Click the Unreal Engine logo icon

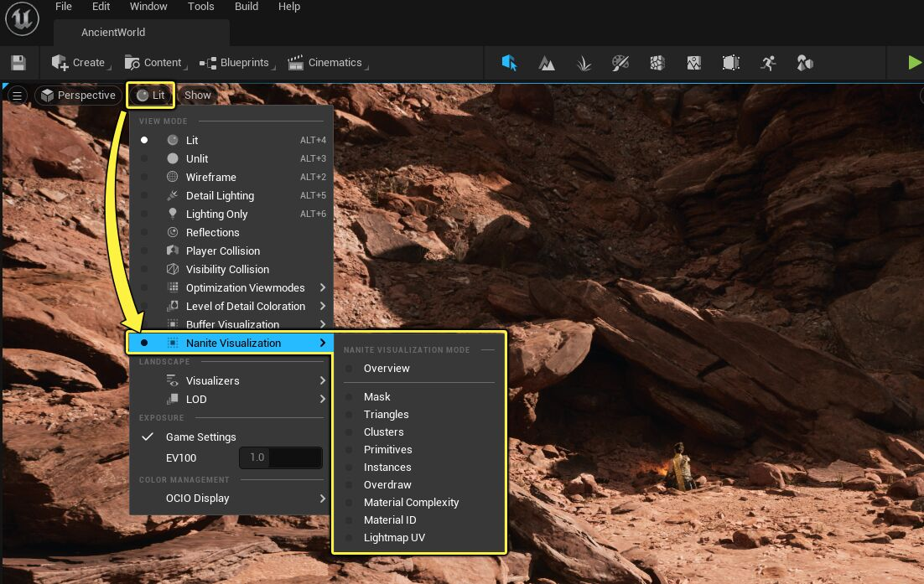click(x=22, y=18)
